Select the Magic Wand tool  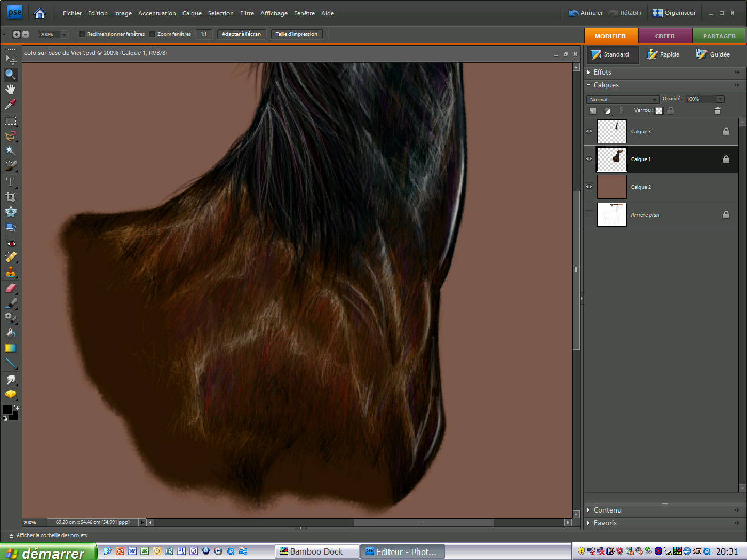[10, 151]
